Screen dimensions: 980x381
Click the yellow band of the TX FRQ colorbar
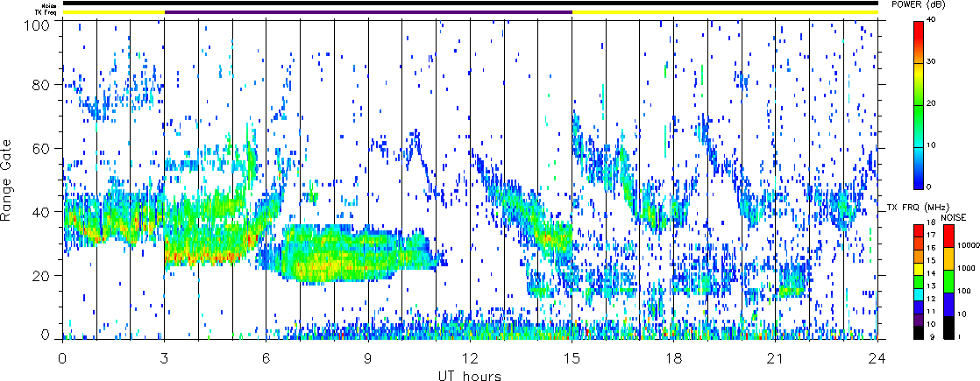(x=919, y=269)
